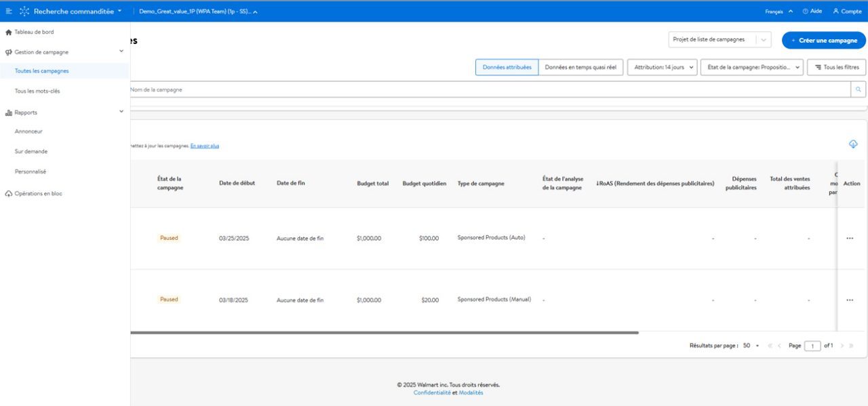Go to Tableau de bord
The image size is (868, 406).
[x=34, y=32]
